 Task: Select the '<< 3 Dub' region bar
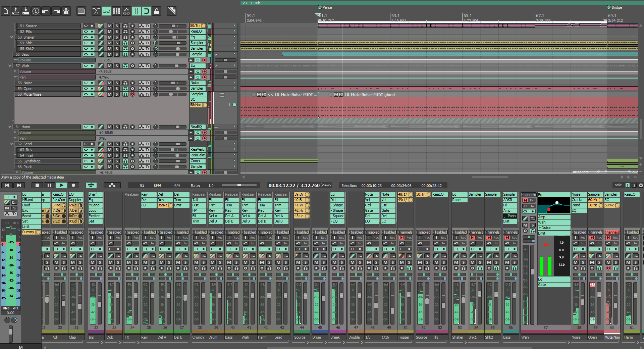pyautogui.click(x=442, y=3)
